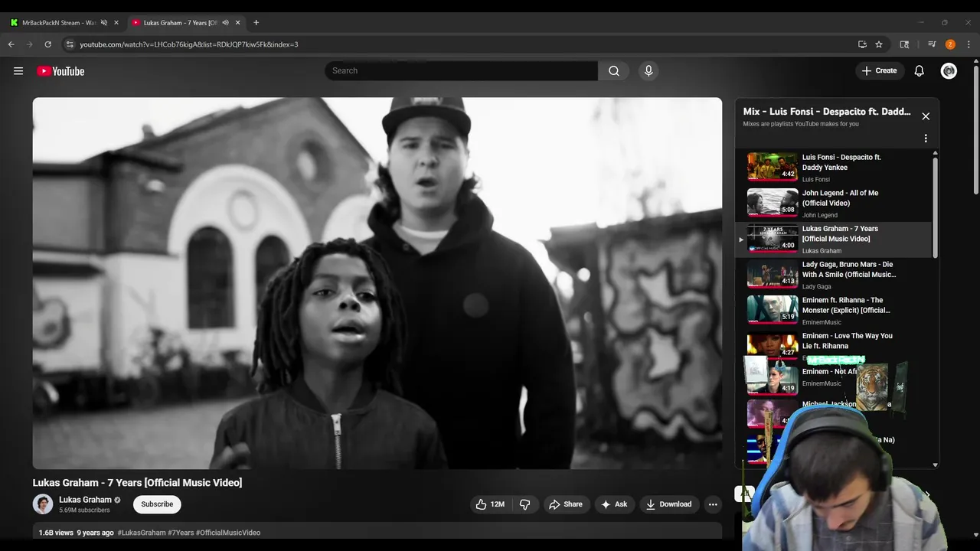
Task: Open the YouTube hamburger guide menu
Action: [x=18, y=71]
